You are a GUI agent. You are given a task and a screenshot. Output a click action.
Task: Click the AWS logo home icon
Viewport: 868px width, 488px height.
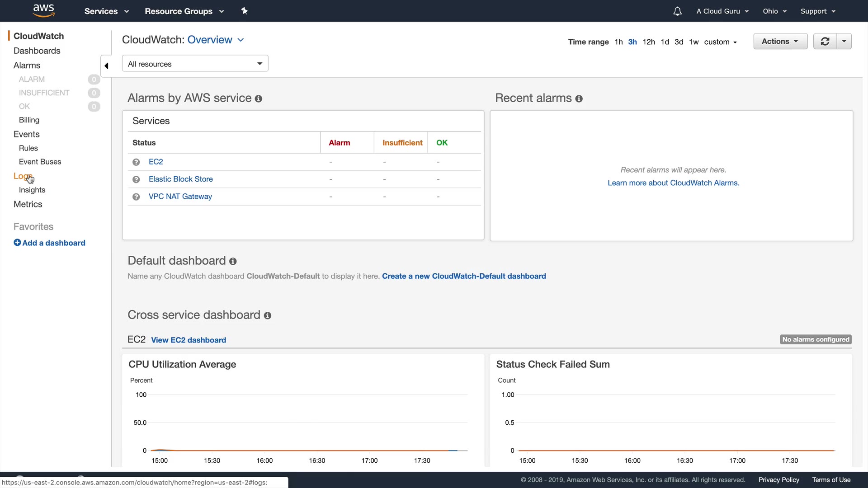pos(43,10)
